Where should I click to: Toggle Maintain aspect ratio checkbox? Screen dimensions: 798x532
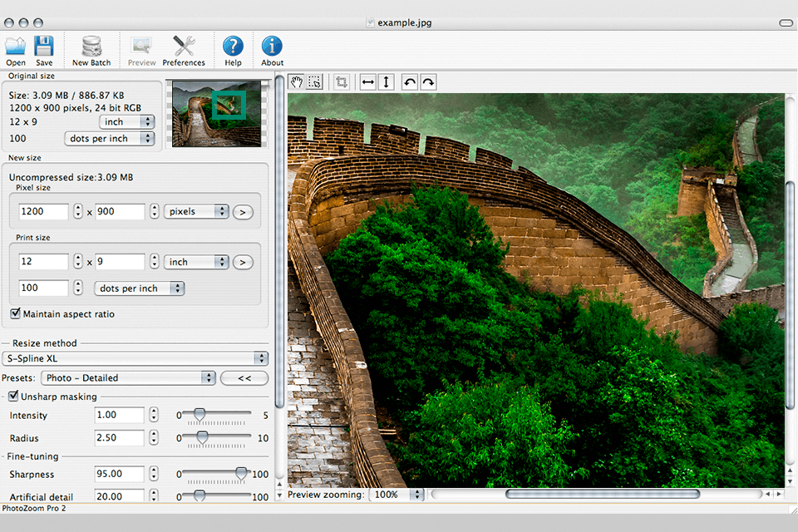click(15, 313)
